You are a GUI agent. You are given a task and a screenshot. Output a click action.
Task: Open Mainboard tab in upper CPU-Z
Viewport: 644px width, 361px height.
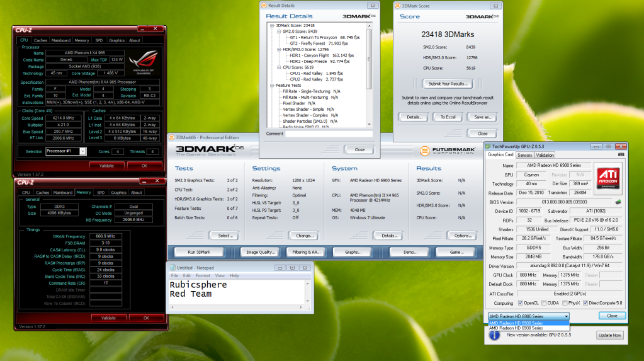(x=61, y=40)
